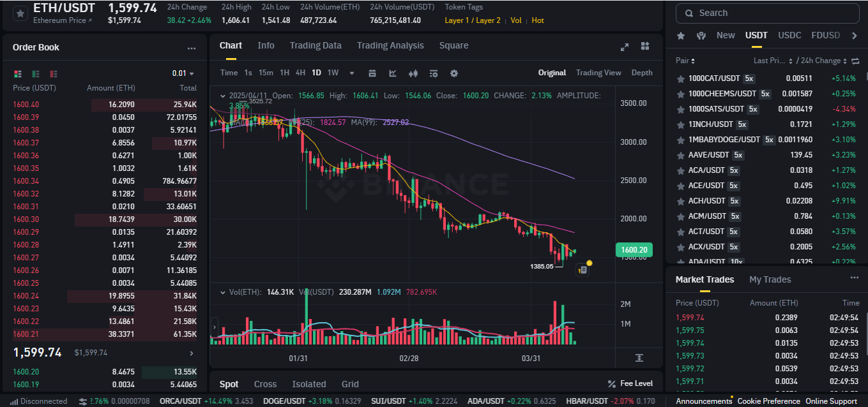
Task: Set the chart interval to 1D
Action: [316, 73]
